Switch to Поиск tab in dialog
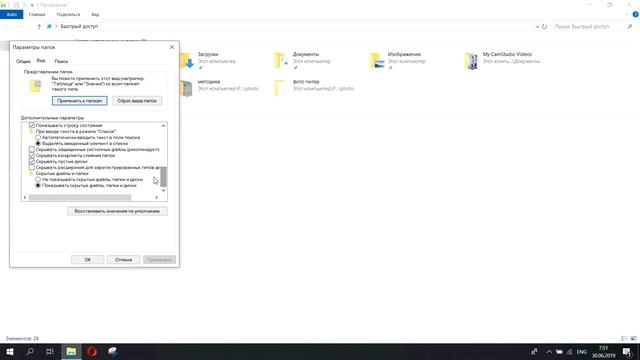 [61, 61]
